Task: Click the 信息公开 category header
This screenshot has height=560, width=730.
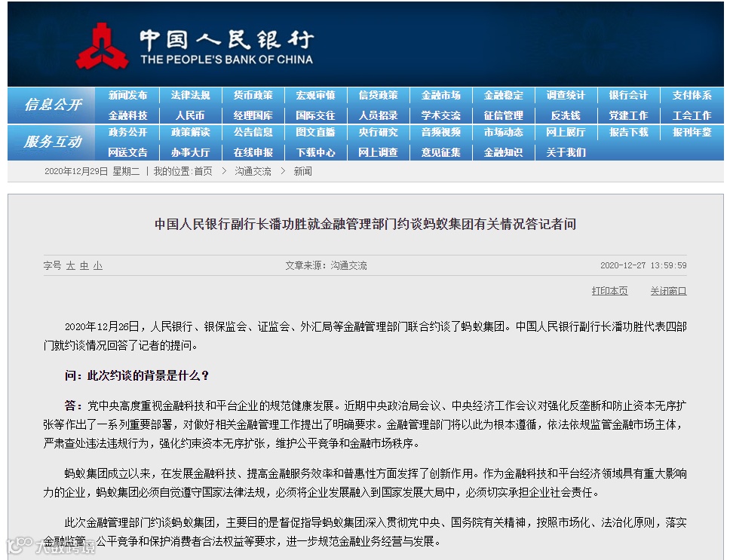Action: click(53, 105)
